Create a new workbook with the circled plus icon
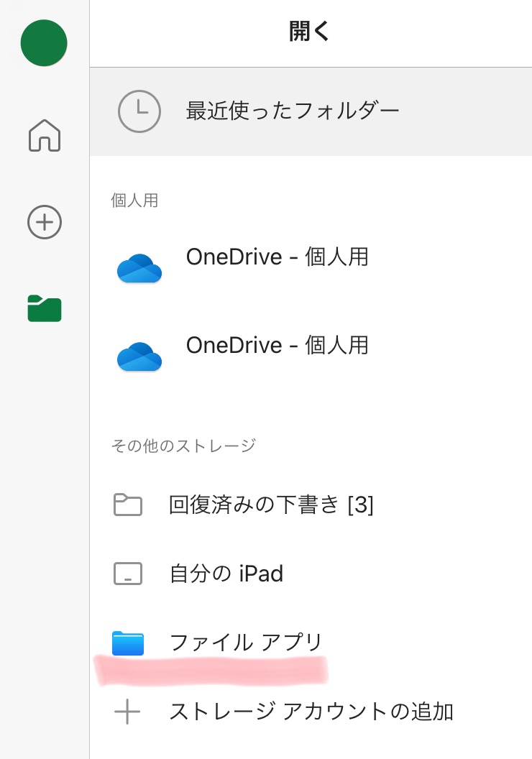 (x=45, y=222)
